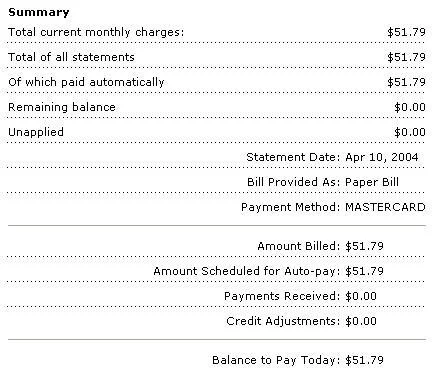This screenshot has width=432, height=373.
Task: Select the Balance to Pay Today label
Action: (276, 360)
